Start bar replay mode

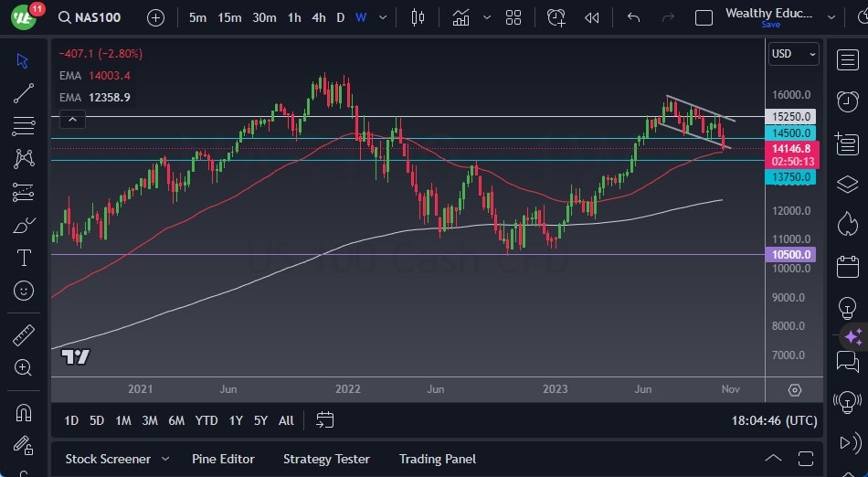tap(592, 17)
